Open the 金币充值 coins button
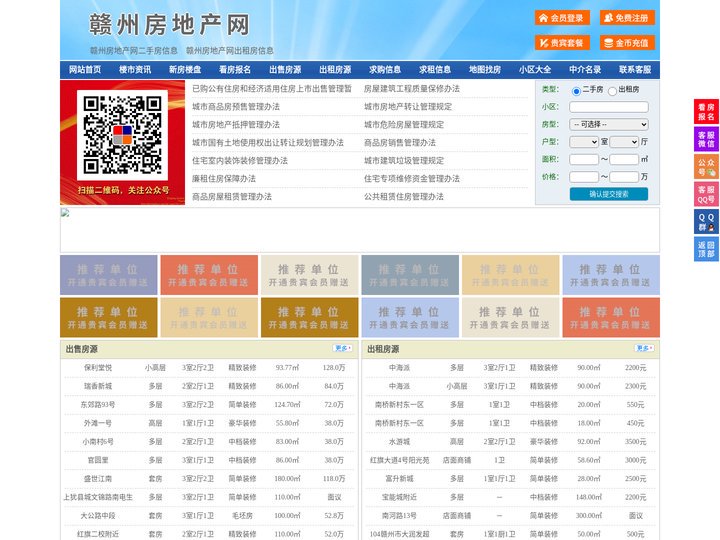Viewport: 720px width, 540px height. point(627,43)
